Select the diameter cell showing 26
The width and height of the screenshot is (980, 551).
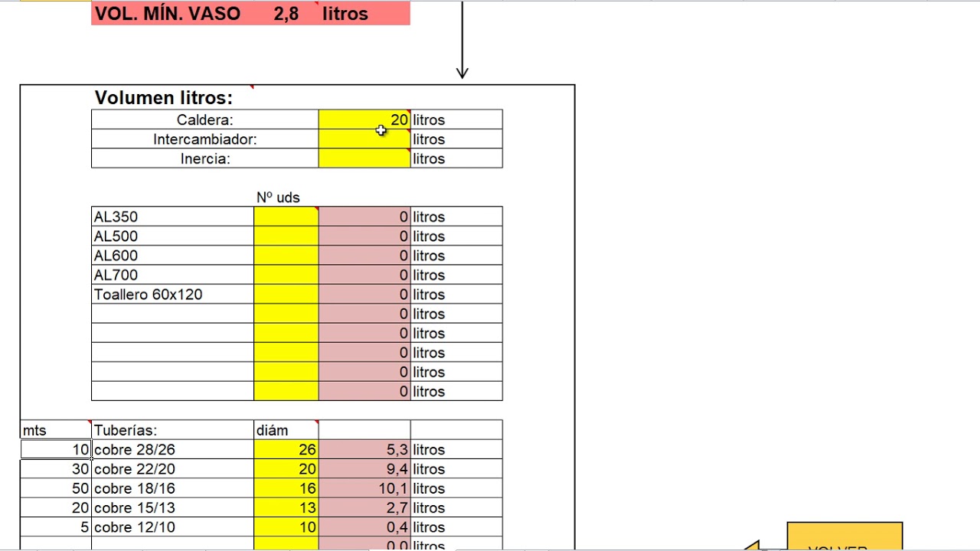tap(286, 449)
